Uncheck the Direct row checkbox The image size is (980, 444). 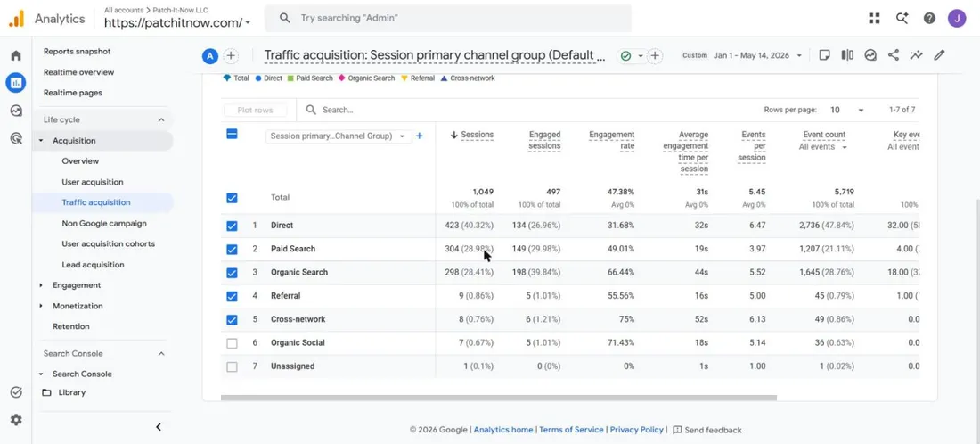(x=232, y=226)
